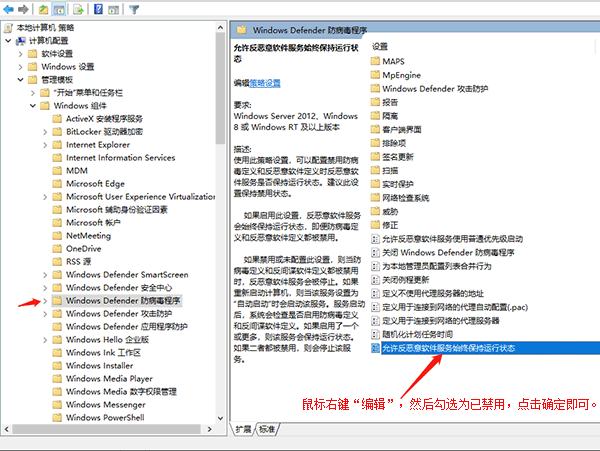Screen dimensions: 600x451
Task: Toggle the Show/Hide console tree icon
Action: coord(59,9)
